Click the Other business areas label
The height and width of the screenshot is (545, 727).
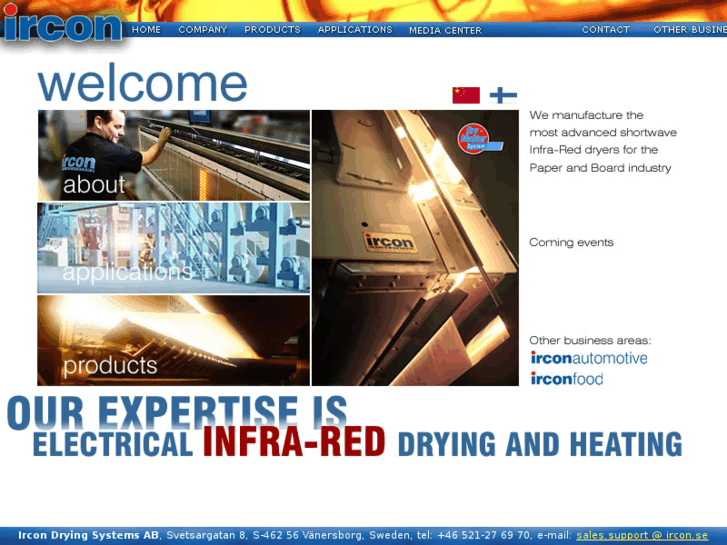[590, 340]
